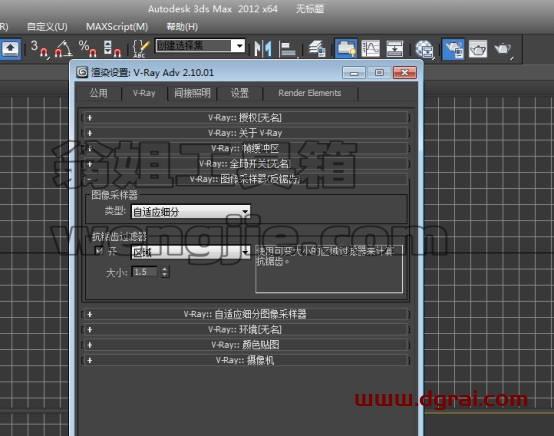The height and width of the screenshot is (436, 554).
Task: Open the antialiasing filter 区域 dropdown
Action: [191, 252]
